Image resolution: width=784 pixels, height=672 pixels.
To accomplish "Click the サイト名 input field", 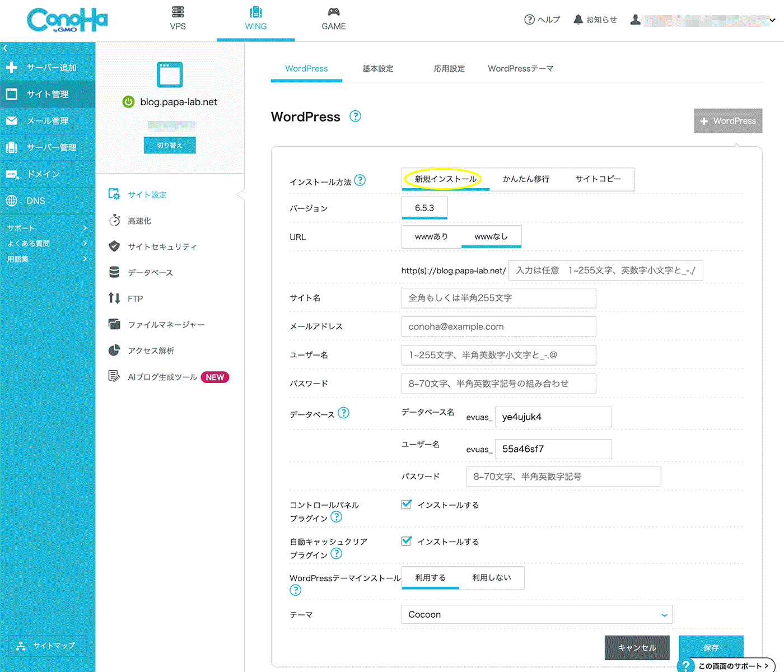I will (x=498, y=298).
